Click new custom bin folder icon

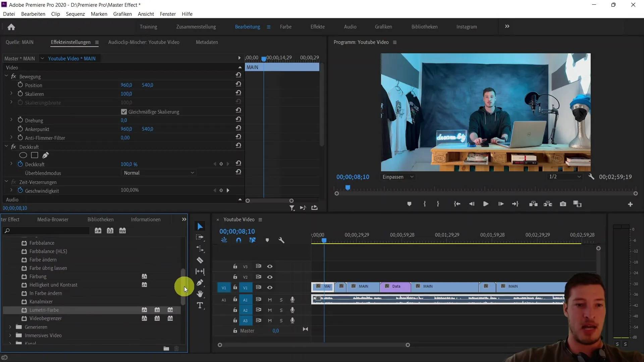(166, 349)
